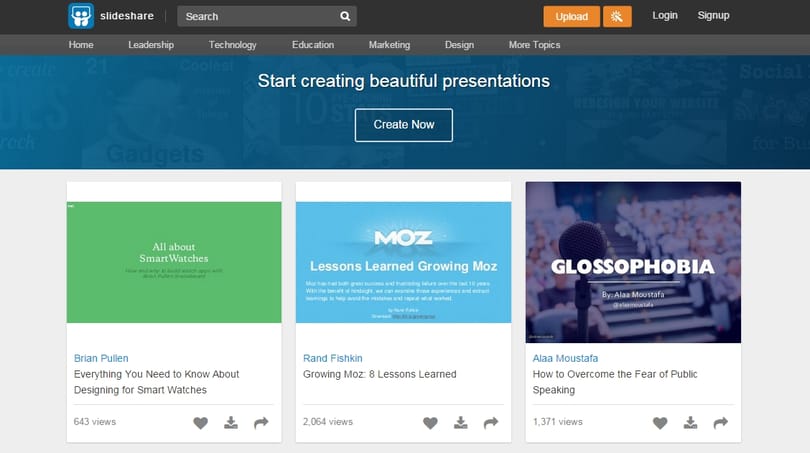Download the Smart Watches presentation
The width and height of the screenshot is (810, 453).
click(x=231, y=423)
